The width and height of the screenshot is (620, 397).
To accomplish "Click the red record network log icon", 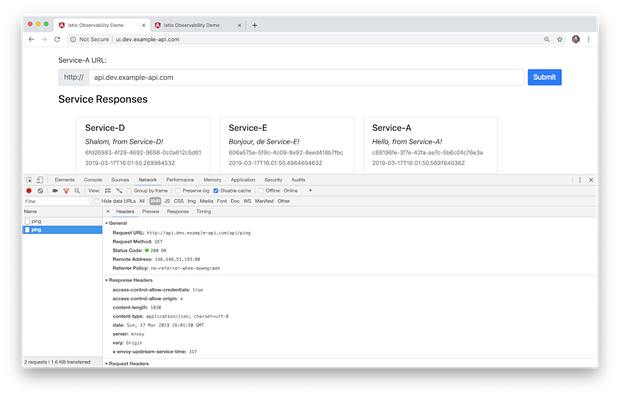I will coord(29,191).
